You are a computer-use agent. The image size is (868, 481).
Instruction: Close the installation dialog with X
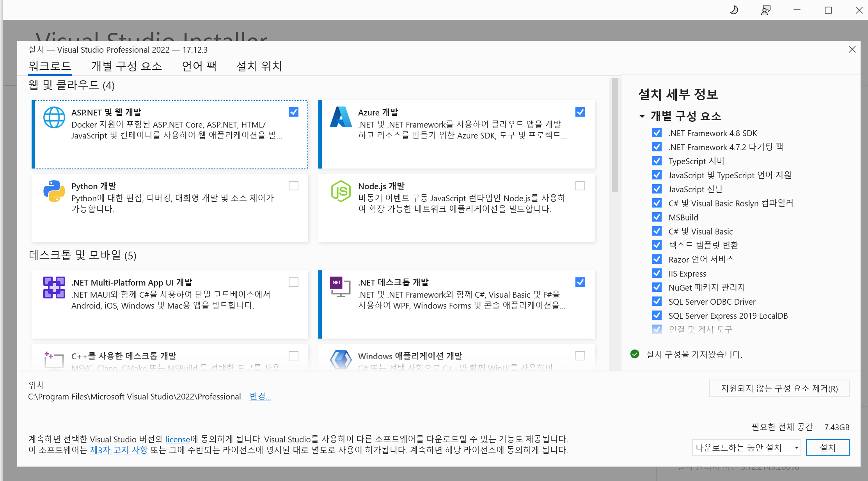(852, 49)
